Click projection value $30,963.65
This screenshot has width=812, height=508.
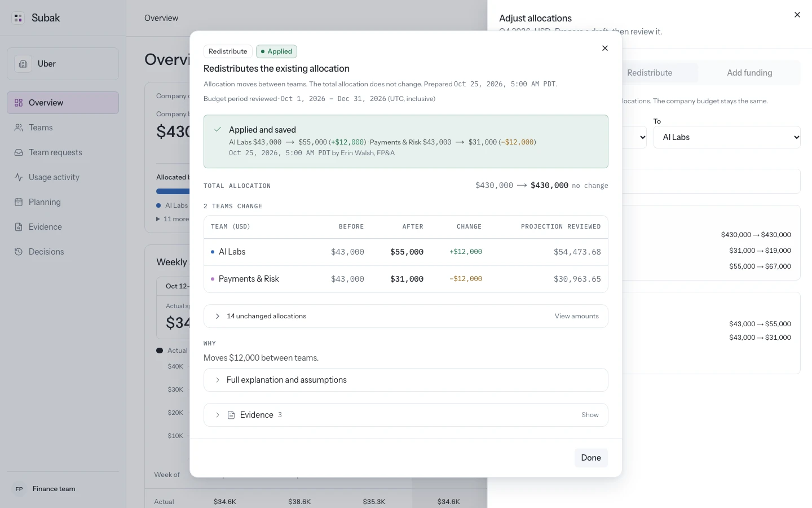coord(577,279)
